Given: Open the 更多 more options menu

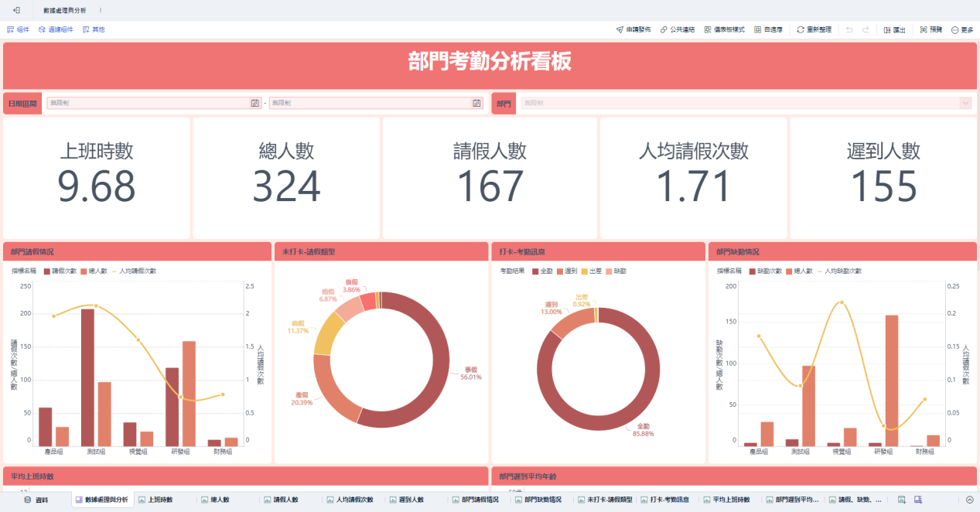Looking at the screenshot, I should (x=962, y=29).
